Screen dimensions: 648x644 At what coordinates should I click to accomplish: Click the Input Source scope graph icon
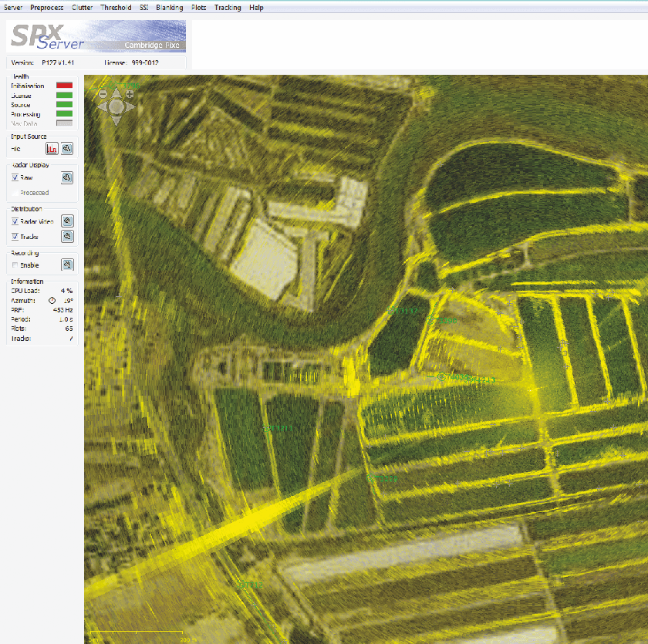coord(52,149)
